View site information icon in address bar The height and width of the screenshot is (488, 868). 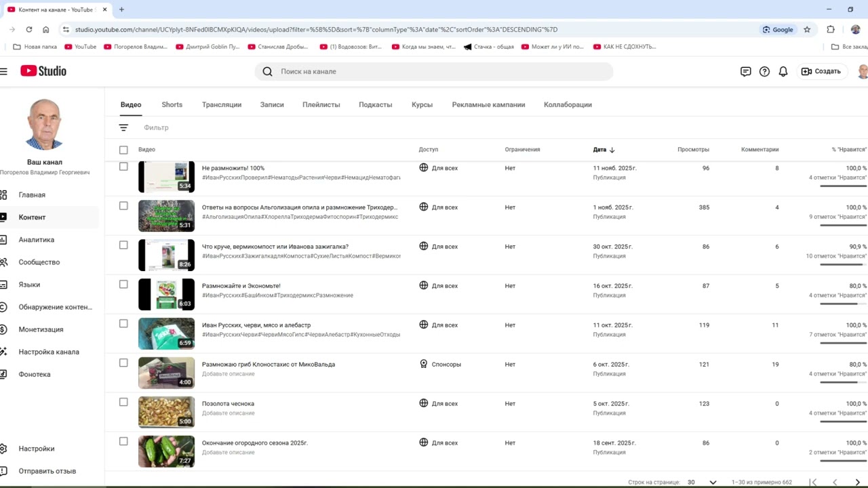pyautogui.click(x=66, y=29)
